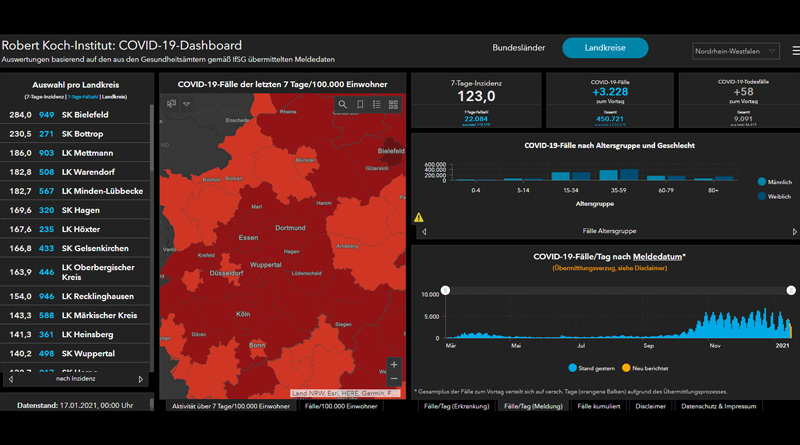The width and height of the screenshot is (800, 445).
Task: Select LK Minden-Lübbecke row
Action: click(x=75, y=191)
